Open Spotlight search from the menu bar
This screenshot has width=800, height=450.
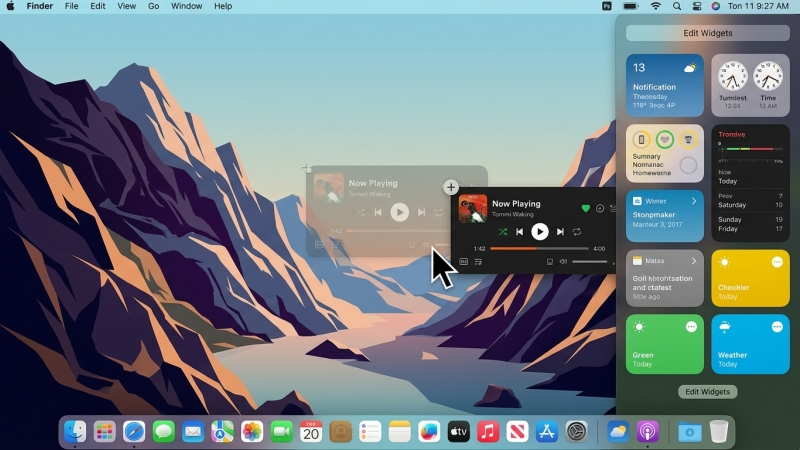pos(677,6)
